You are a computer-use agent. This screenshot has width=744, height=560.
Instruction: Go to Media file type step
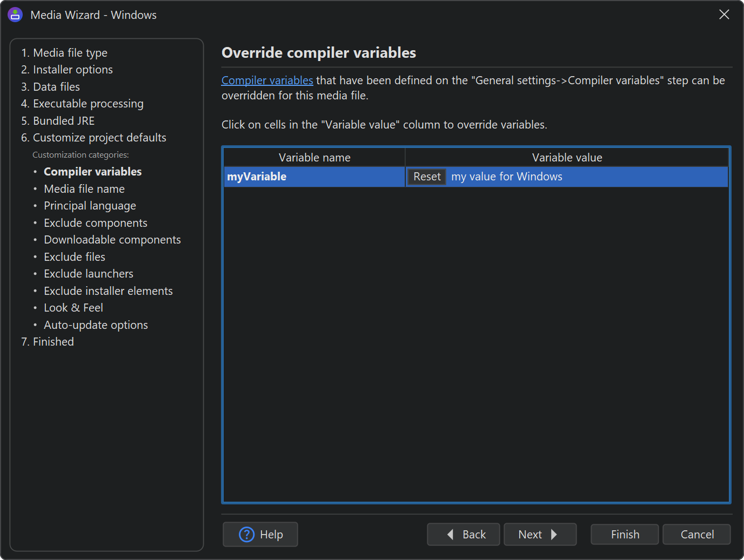point(64,53)
